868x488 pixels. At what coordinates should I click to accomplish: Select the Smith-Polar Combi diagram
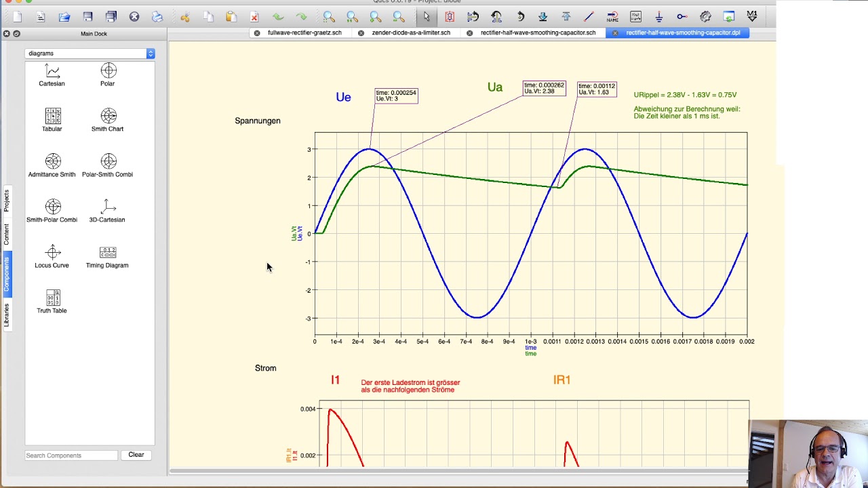point(52,211)
